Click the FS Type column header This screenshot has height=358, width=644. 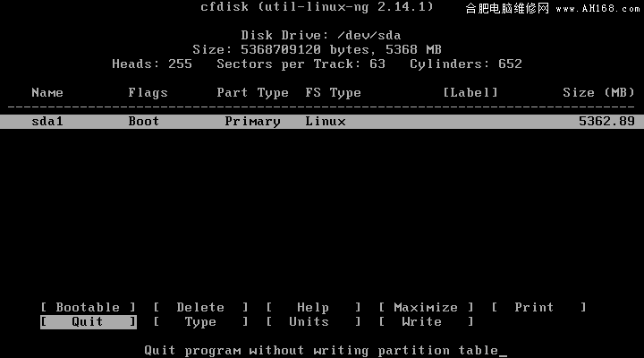(333, 93)
